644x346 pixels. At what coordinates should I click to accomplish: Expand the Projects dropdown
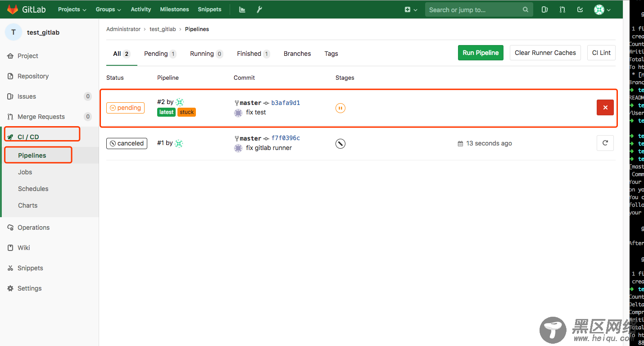tap(72, 9)
